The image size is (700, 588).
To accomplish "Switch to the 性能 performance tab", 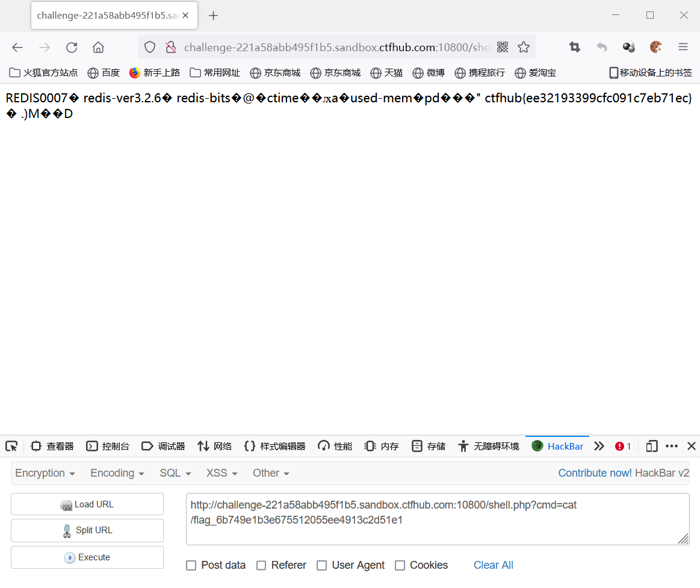I will tap(335, 446).
